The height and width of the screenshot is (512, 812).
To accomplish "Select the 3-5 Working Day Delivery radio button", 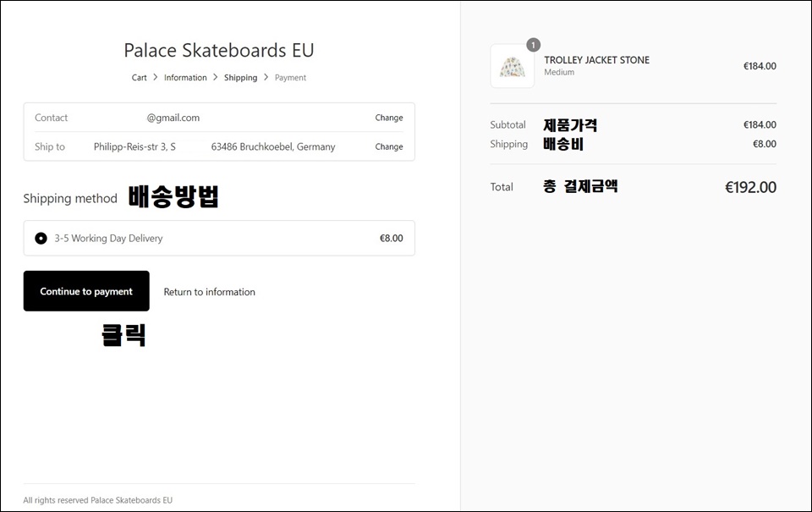I will (41, 239).
